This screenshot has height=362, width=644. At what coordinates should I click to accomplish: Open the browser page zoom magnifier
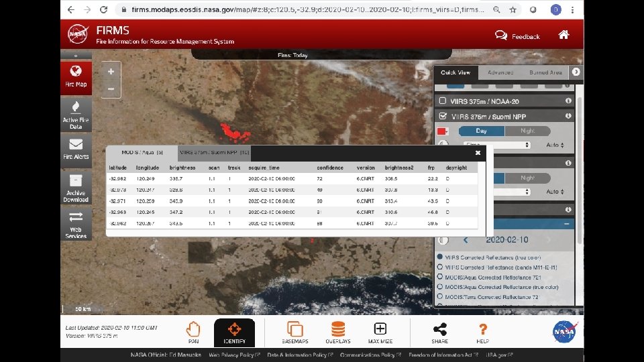(x=496, y=9)
